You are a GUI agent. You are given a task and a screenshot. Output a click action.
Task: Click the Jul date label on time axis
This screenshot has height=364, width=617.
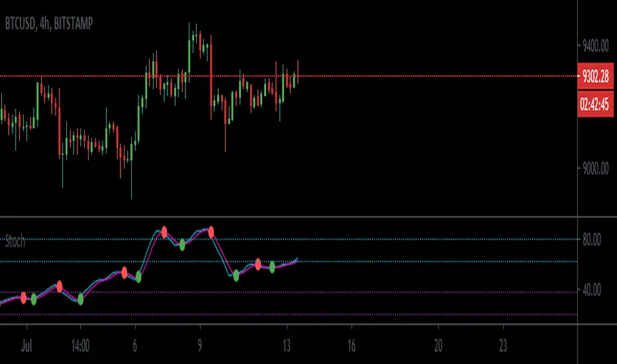(26, 346)
